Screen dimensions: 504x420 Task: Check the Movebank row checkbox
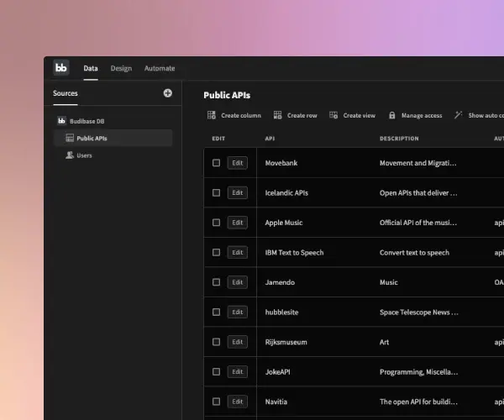pos(216,163)
